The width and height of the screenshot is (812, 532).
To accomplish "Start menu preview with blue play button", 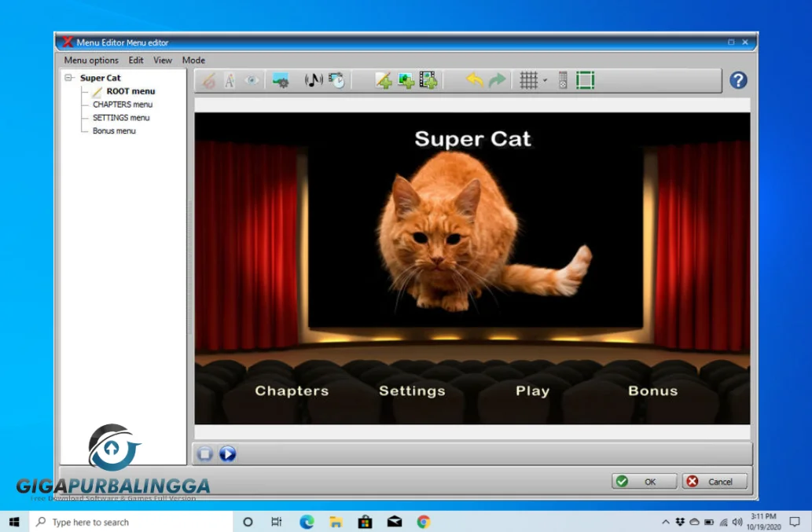I will [227, 454].
